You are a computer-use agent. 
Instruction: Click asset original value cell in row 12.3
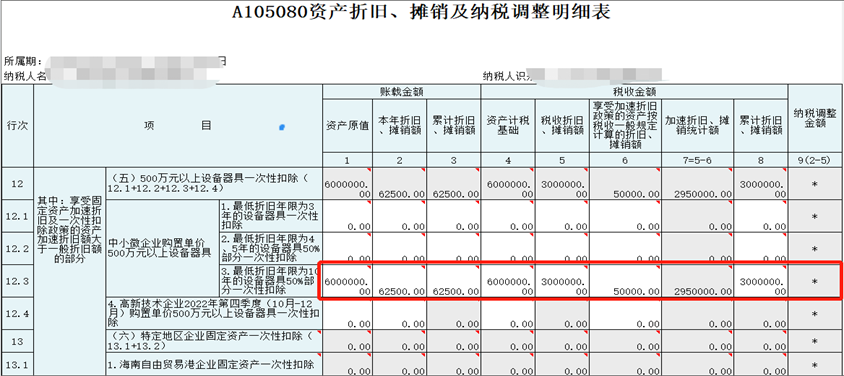point(347,281)
